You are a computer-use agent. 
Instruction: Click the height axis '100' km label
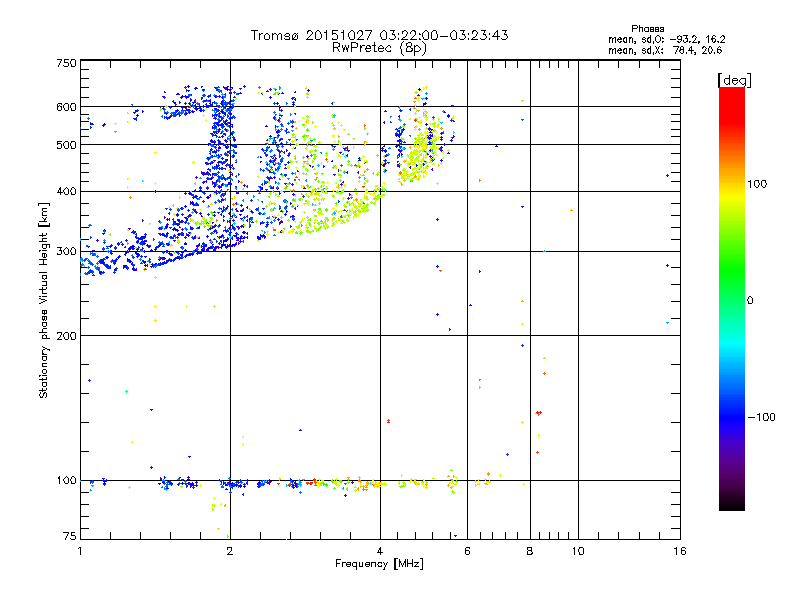pos(66,481)
